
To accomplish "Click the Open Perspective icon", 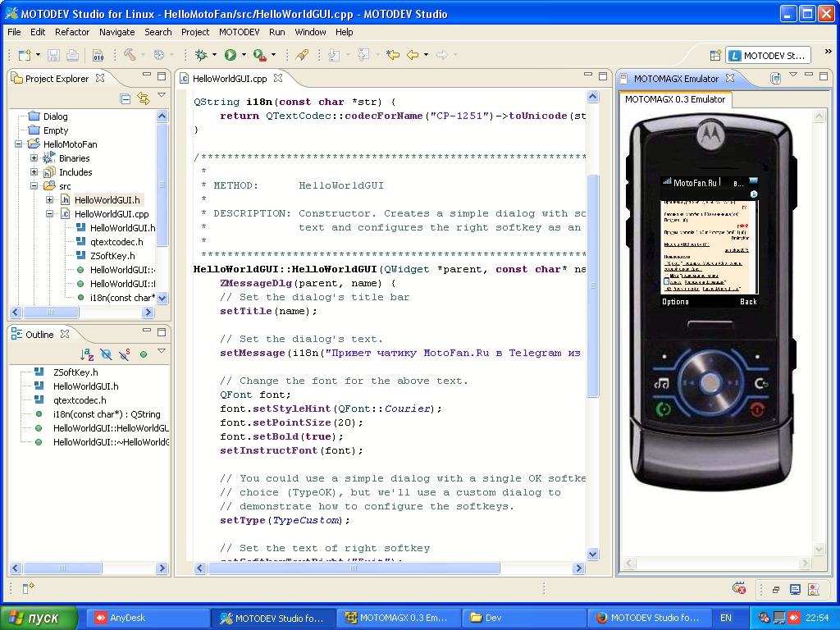I will 715,55.
